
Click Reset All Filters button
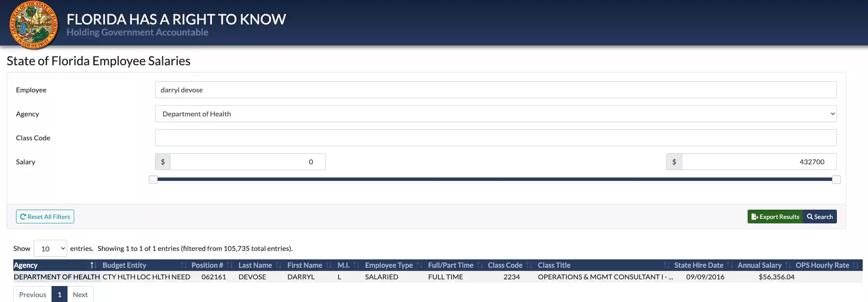click(45, 217)
